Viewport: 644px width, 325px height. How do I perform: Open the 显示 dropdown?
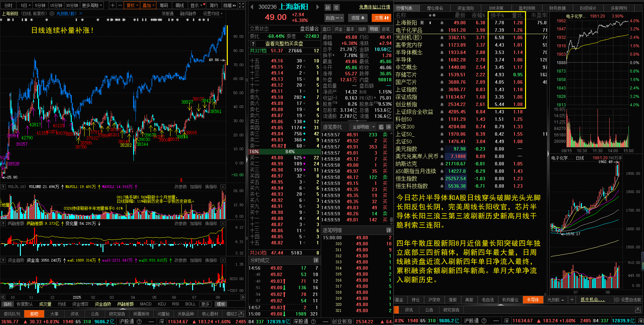point(196,5)
